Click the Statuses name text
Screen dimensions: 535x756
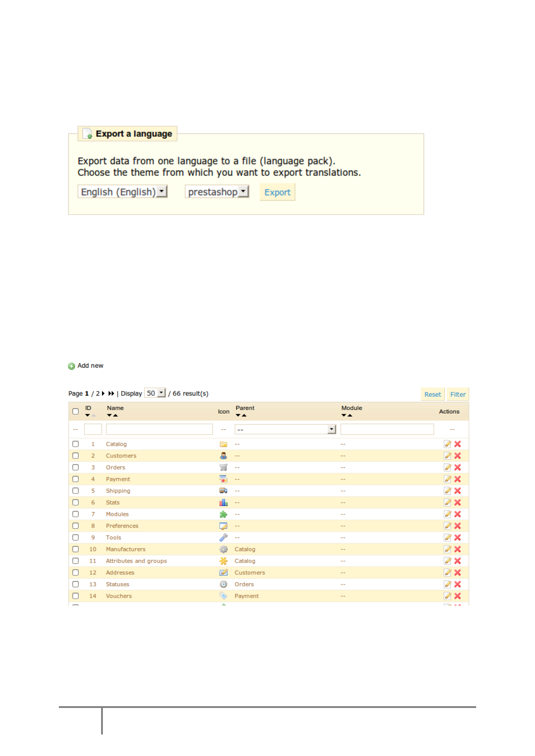coord(118,584)
